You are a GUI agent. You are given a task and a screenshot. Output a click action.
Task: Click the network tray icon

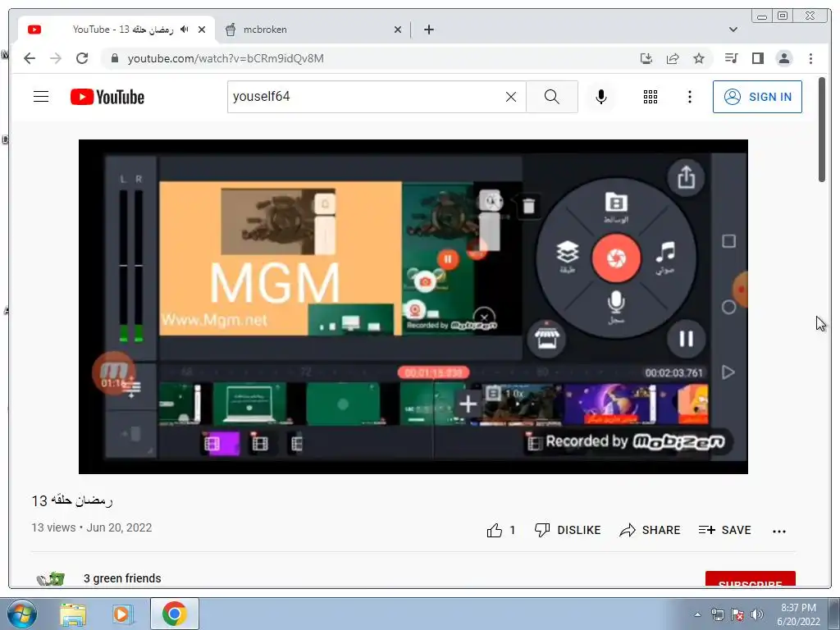pyautogui.click(x=717, y=614)
